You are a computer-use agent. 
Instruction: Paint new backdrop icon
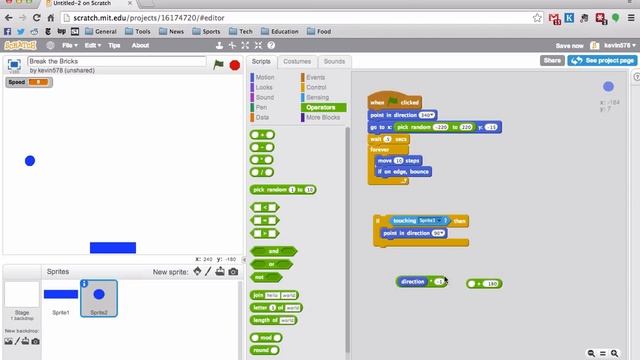[x=17, y=341]
